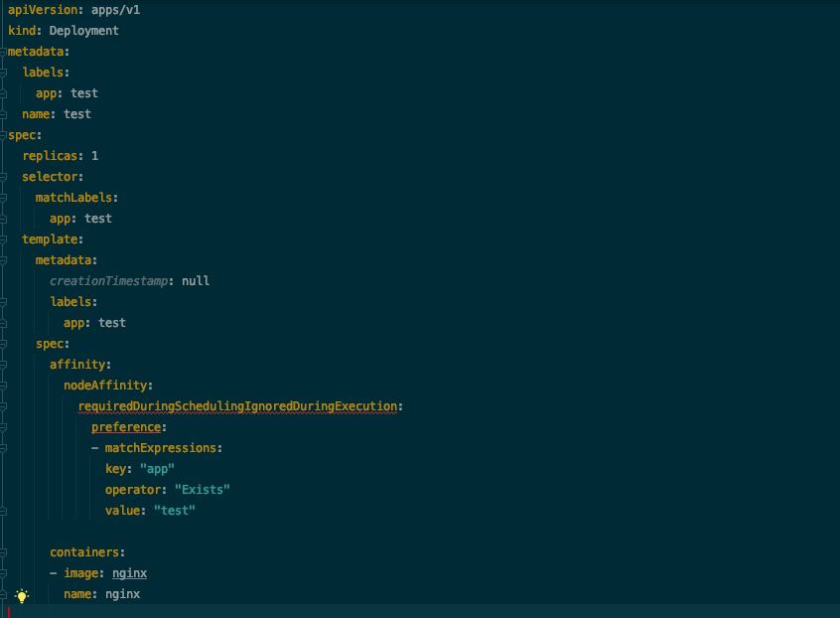Image resolution: width=840 pixels, height=618 pixels.
Task: Collapse the fold marker on the matchLabels line
Action: click(3, 199)
